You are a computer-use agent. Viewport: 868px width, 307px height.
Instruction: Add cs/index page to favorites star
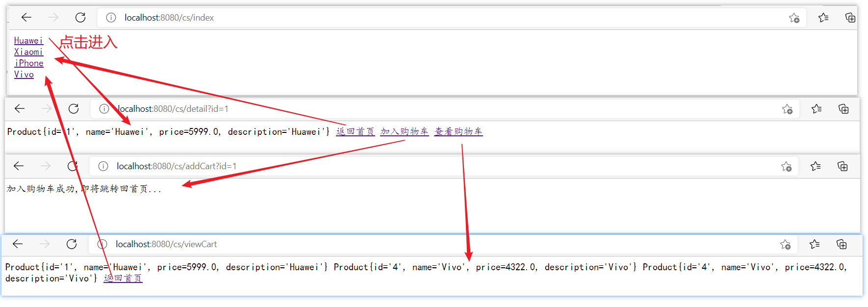[794, 18]
